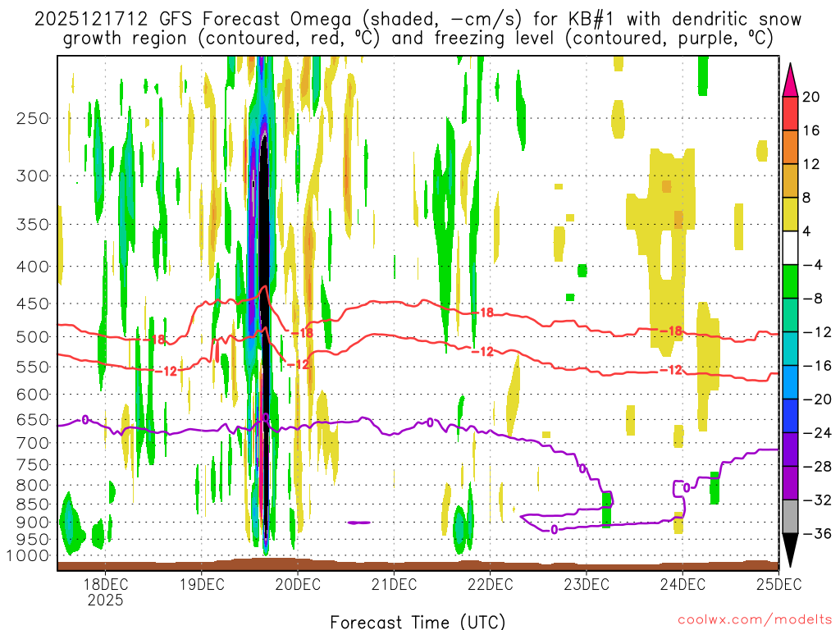Viewport: 840px width, 630px height.
Task: Click the red -18 contour label near 18DEC
Action: [154, 340]
